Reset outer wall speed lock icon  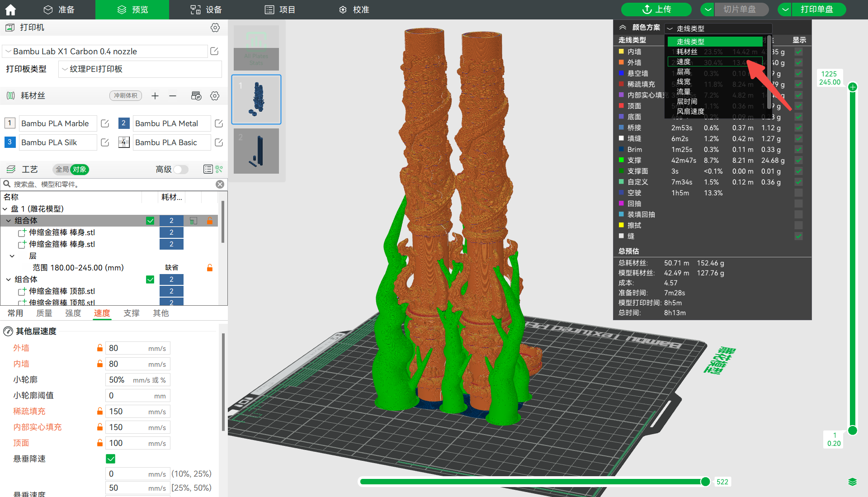pos(100,348)
